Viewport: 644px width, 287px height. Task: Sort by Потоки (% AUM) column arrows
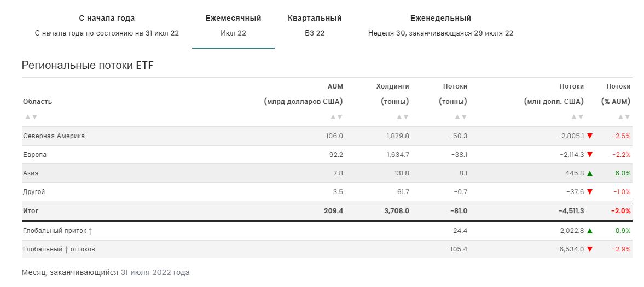point(624,117)
